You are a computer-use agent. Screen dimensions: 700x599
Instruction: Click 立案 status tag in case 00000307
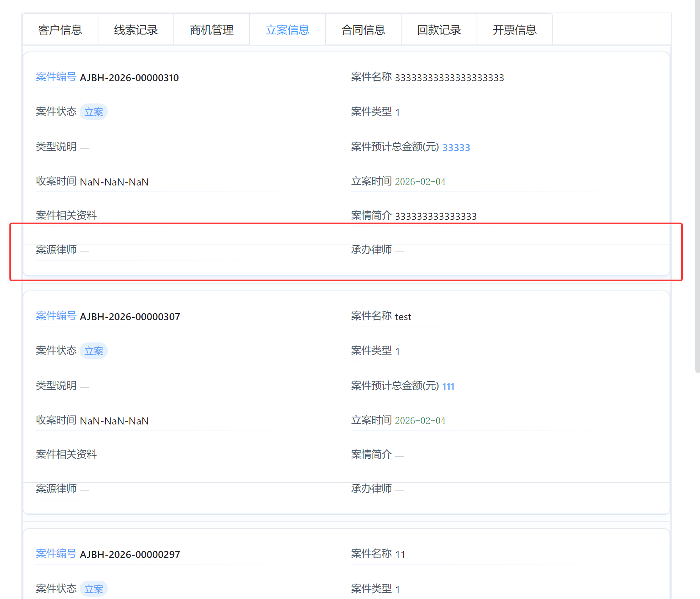coord(94,351)
